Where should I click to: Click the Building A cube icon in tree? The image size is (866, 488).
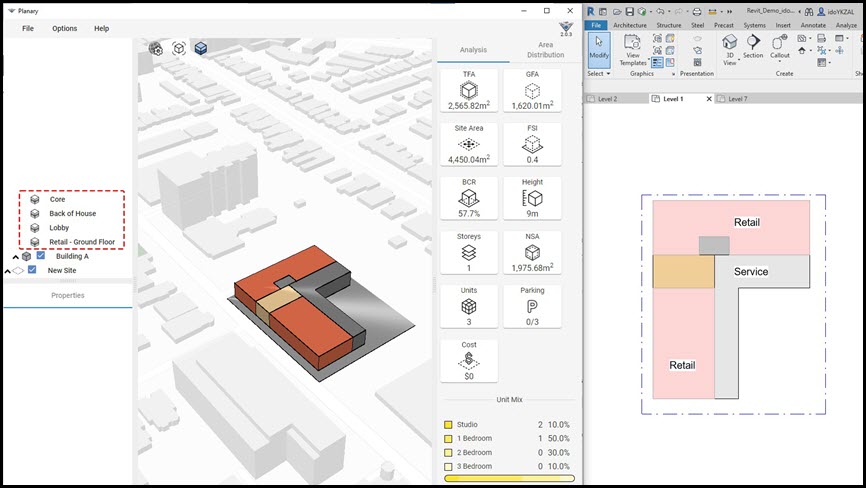tap(26, 256)
